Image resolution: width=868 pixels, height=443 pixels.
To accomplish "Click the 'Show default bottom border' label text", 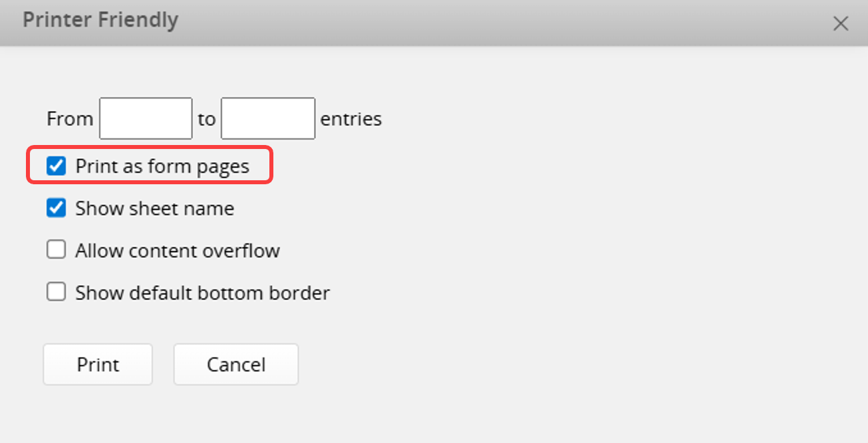I will [x=202, y=293].
